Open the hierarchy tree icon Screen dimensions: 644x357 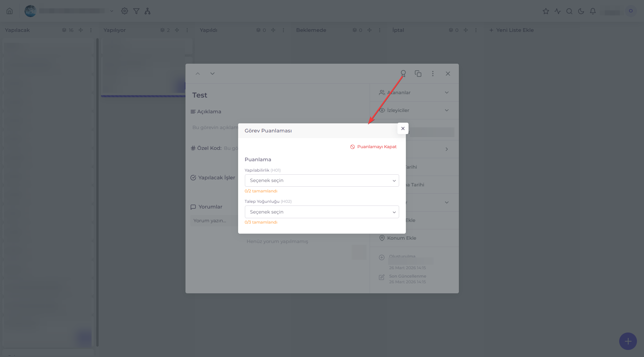pos(148,11)
